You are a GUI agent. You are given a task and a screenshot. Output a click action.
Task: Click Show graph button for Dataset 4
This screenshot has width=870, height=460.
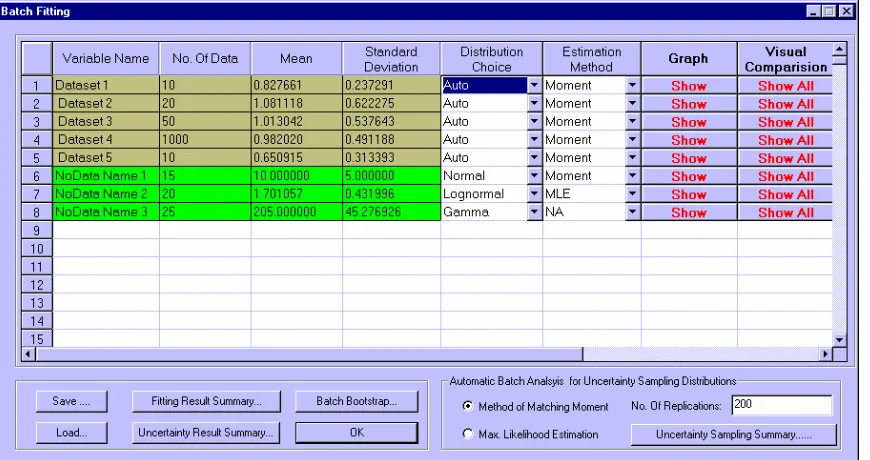[x=689, y=140]
